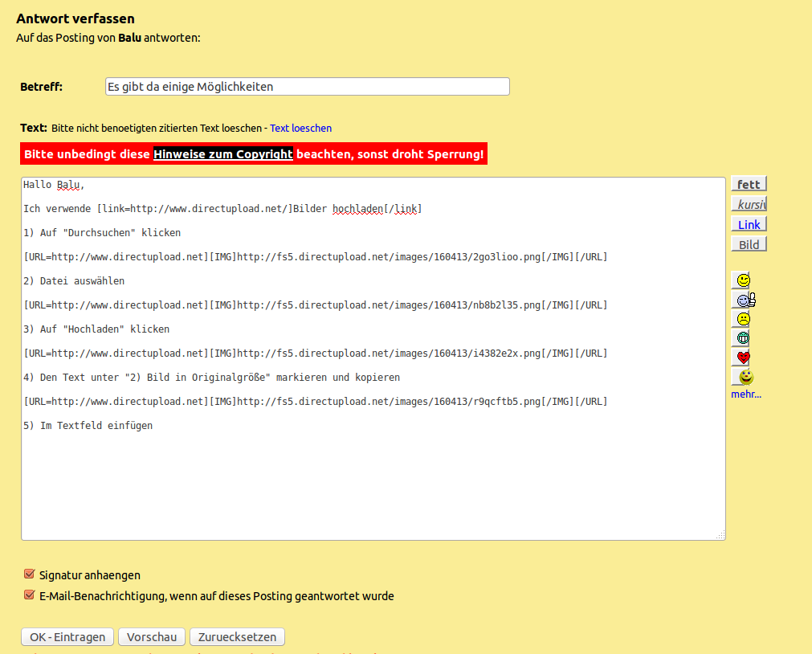Insert the winking smiley emoticon
812x654 pixels.
coord(743,280)
